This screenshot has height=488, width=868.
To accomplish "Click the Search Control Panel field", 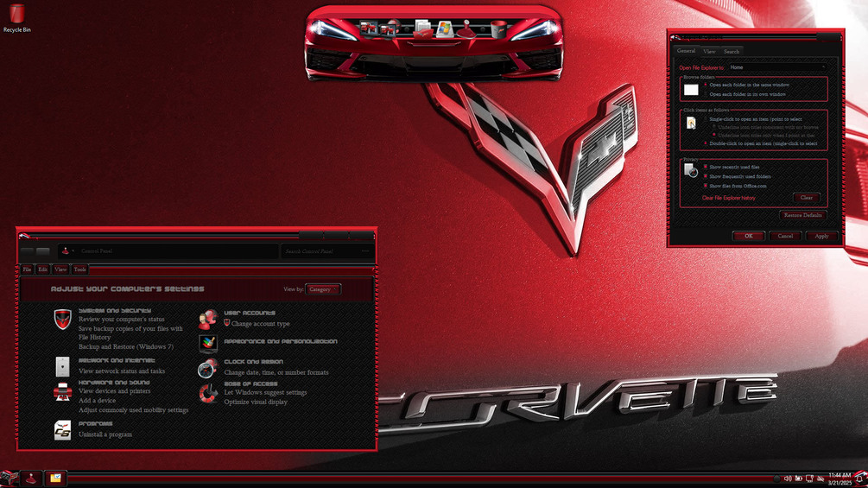I will [x=327, y=251].
